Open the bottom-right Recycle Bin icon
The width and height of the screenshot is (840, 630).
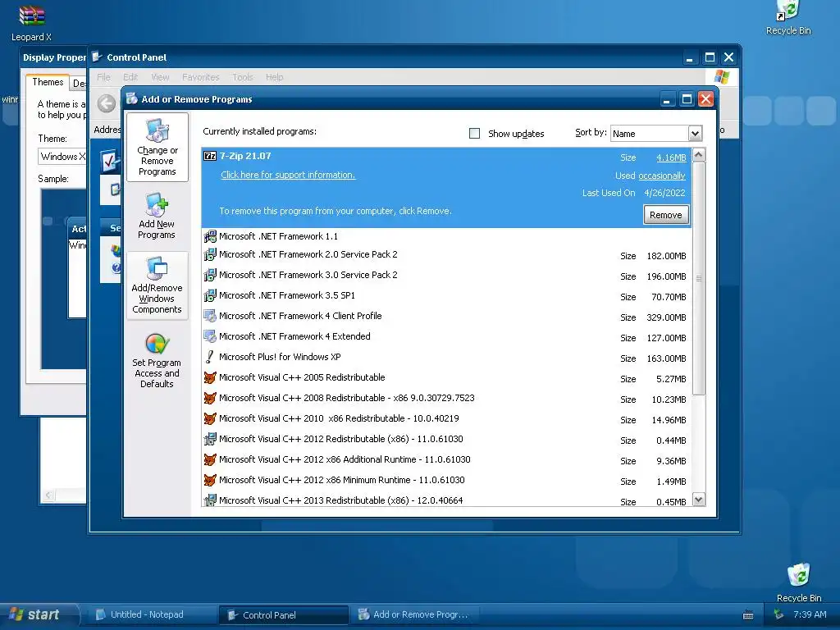799,574
